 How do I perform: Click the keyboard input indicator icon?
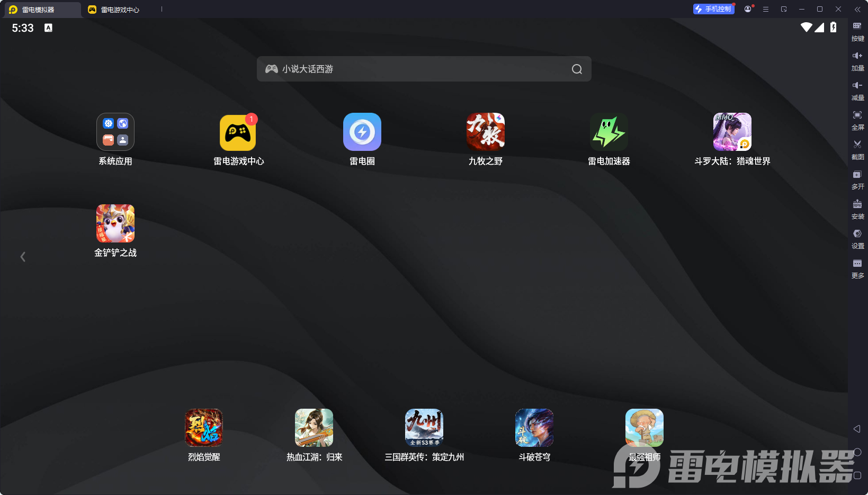point(48,28)
